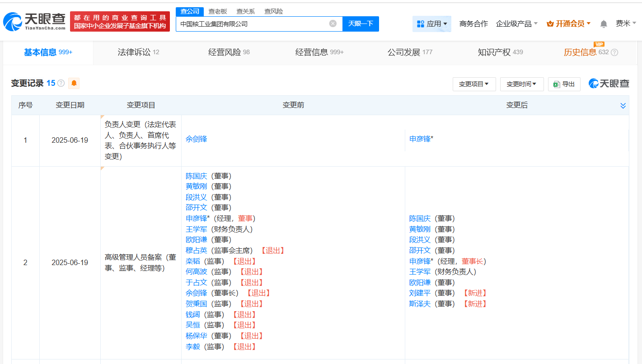Open 李毅 (监事) profile link
The height and width of the screenshot is (364, 642).
point(193,347)
